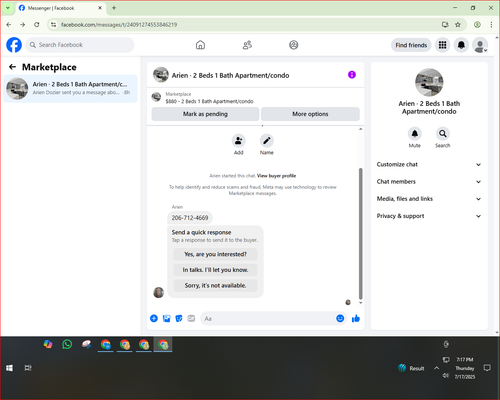Open the account profile picture menu
The height and width of the screenshot is (400, 500).
(480, 45)
